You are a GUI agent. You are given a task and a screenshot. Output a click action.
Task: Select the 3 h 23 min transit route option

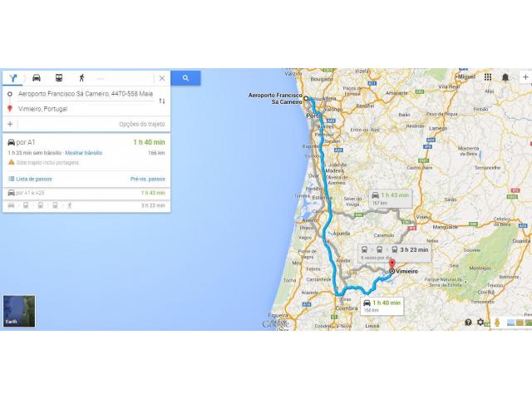[86, 205]
